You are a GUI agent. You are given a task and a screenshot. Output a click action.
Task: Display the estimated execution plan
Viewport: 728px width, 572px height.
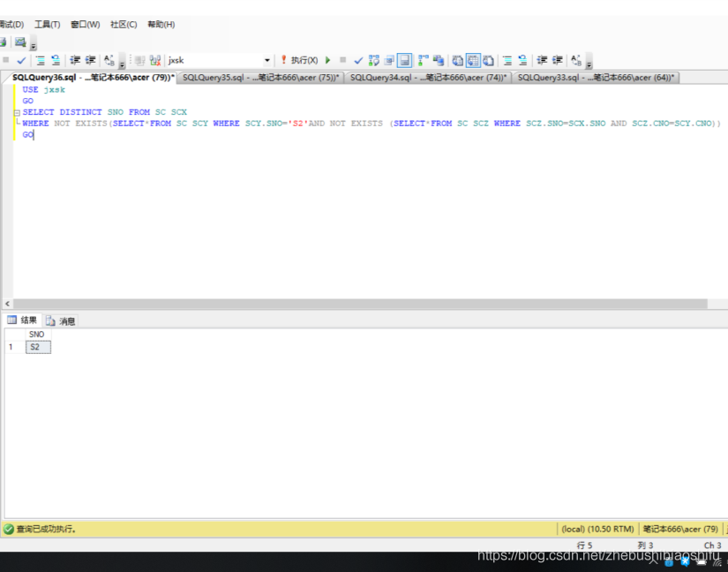374,60
